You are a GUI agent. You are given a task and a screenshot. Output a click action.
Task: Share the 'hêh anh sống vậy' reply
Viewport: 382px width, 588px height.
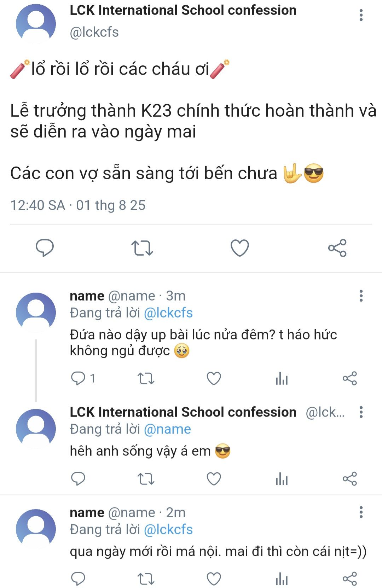pyautogui.click(x=349, y=479)
